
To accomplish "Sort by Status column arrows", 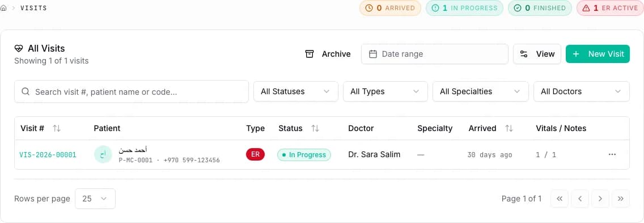I will (x=315, y=128).
